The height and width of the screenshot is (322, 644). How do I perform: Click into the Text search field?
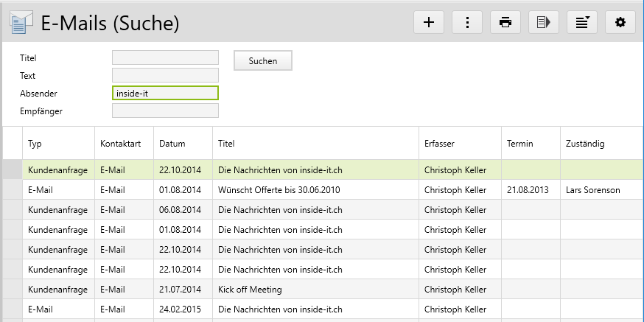(165, 75)
